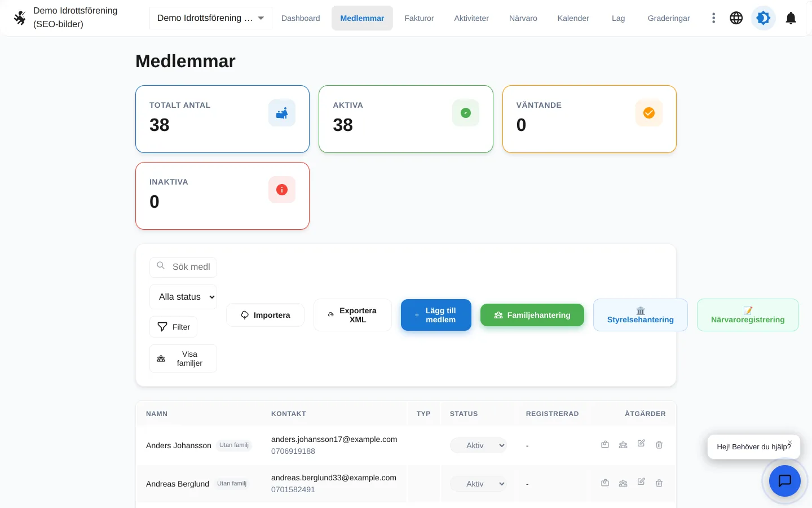Screen dimensions: 812x508
Task: Open the globe language selector
Action: coord(736,18)
